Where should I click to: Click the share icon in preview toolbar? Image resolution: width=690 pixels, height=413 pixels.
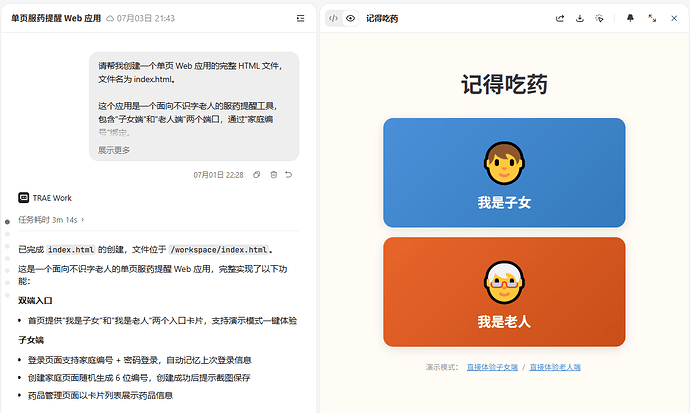coord(560,18)
